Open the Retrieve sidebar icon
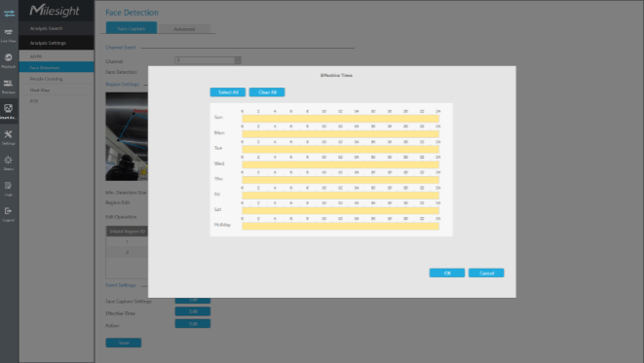The height and width of the screenshot is (363, 644). click(9, 87)
